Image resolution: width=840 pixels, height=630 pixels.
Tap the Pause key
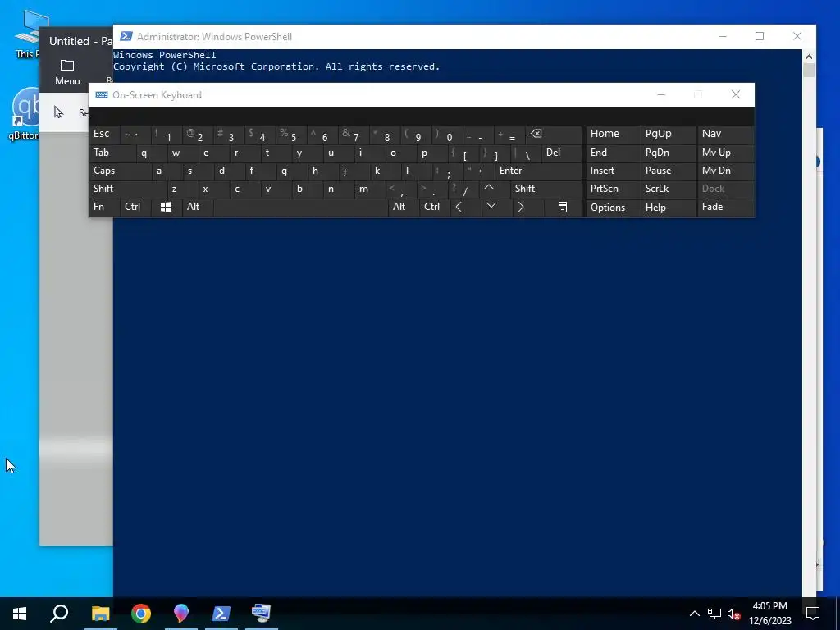tap(668, 171)
